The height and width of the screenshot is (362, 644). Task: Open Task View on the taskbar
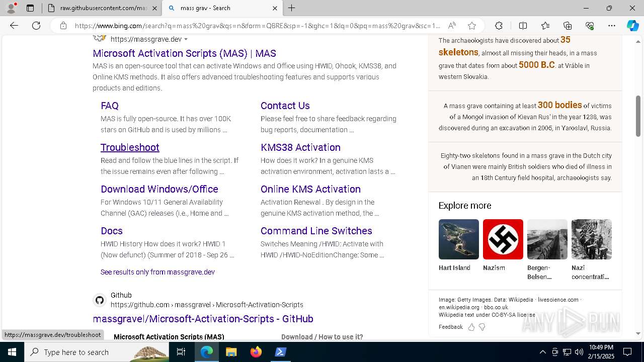[x=181, y=352]
